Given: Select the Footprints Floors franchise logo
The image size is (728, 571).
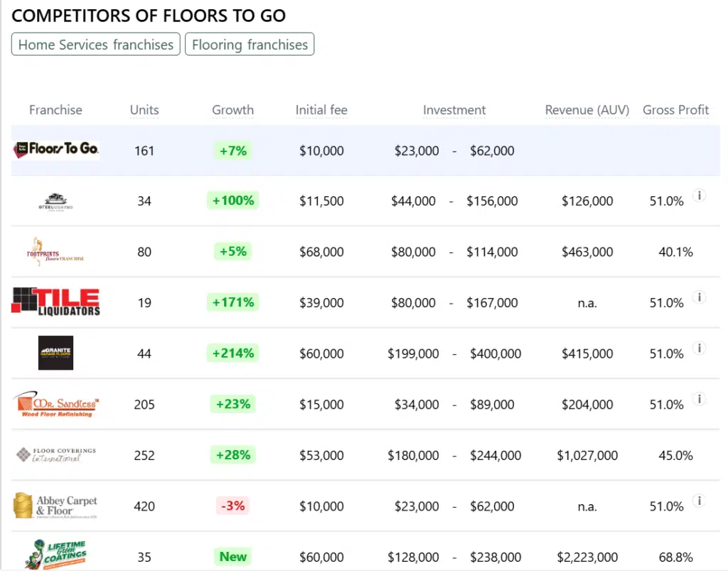Looking at the screenshot, I should (55, 252).
